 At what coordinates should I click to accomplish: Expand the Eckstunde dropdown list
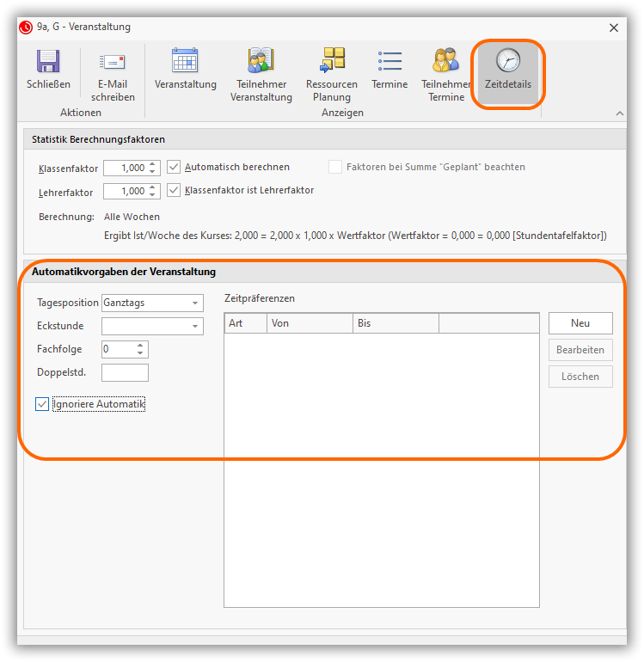click(195, 326)
